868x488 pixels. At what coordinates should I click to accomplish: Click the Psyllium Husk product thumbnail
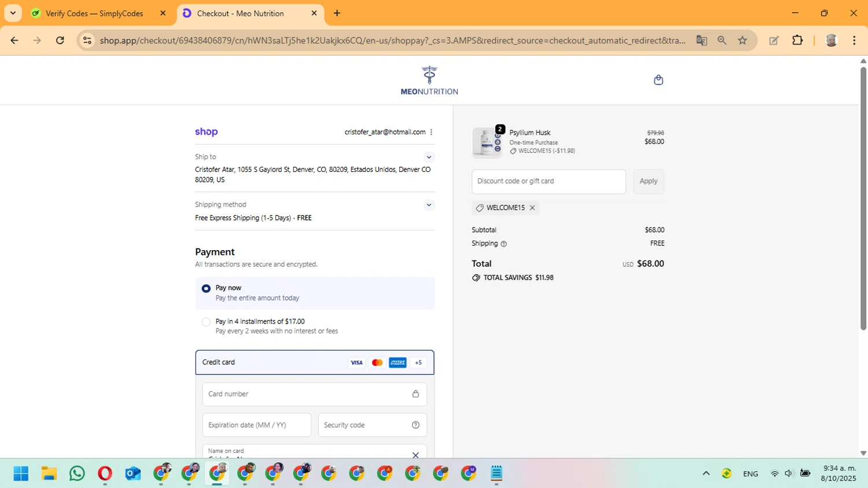[x=487, y=142]
